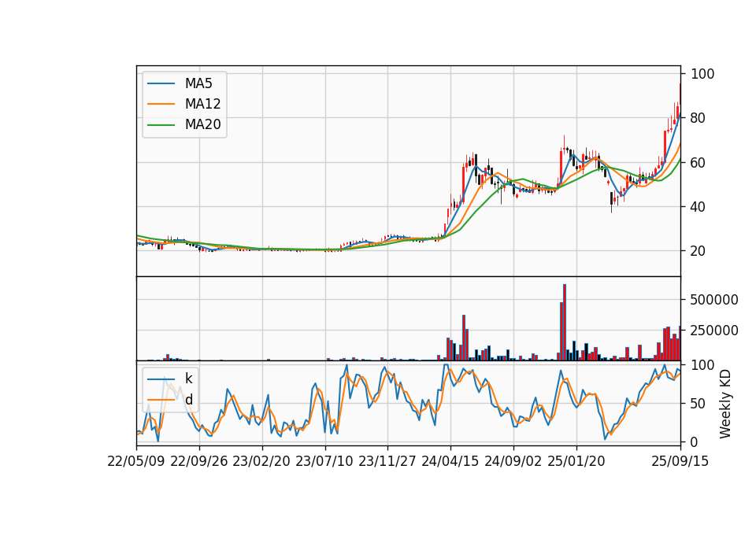Click the MA5 legend label

198,83
